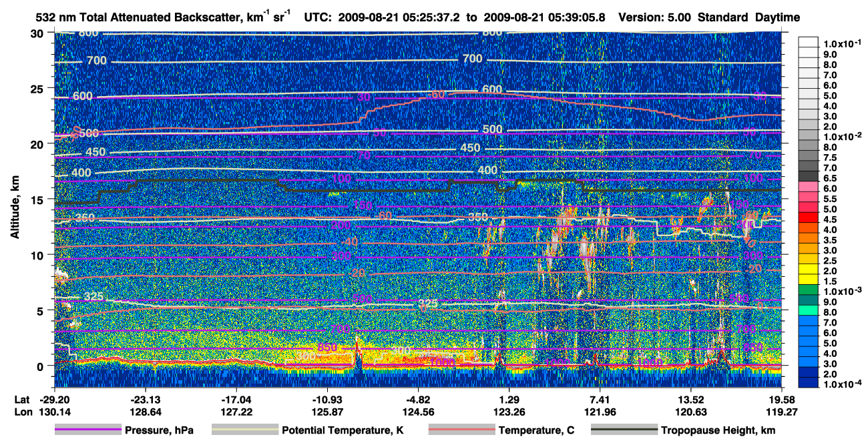Click longitude value '127.22'
The image size is (868, 445).
coord(236,412)
